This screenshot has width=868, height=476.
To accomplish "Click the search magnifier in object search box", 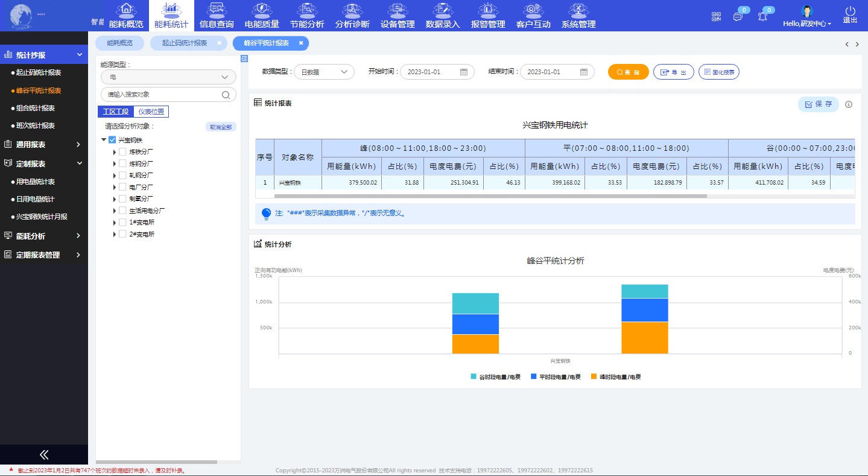I will pyautogui.click(x=226, y=95).
